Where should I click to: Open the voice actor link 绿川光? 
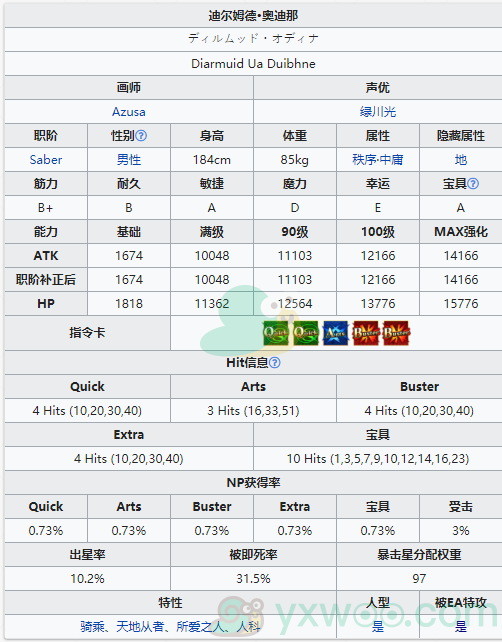[378, 112]
